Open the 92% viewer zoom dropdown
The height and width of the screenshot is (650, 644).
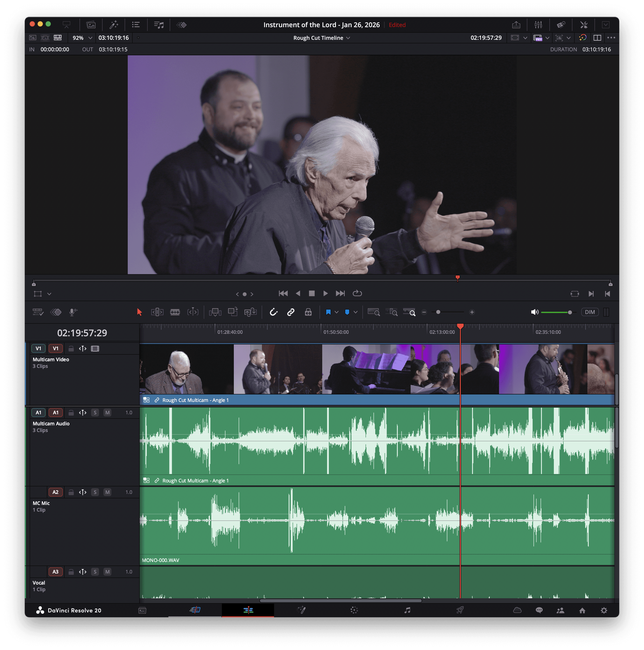(x=90, y=38)
